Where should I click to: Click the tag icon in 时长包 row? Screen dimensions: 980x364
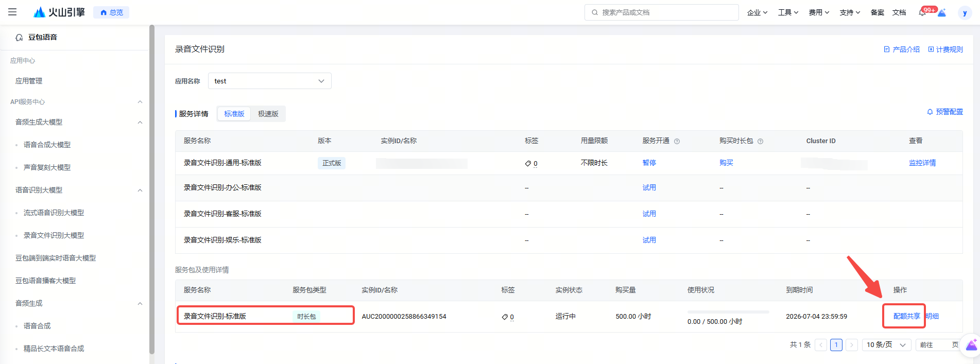tap(505, 317)
